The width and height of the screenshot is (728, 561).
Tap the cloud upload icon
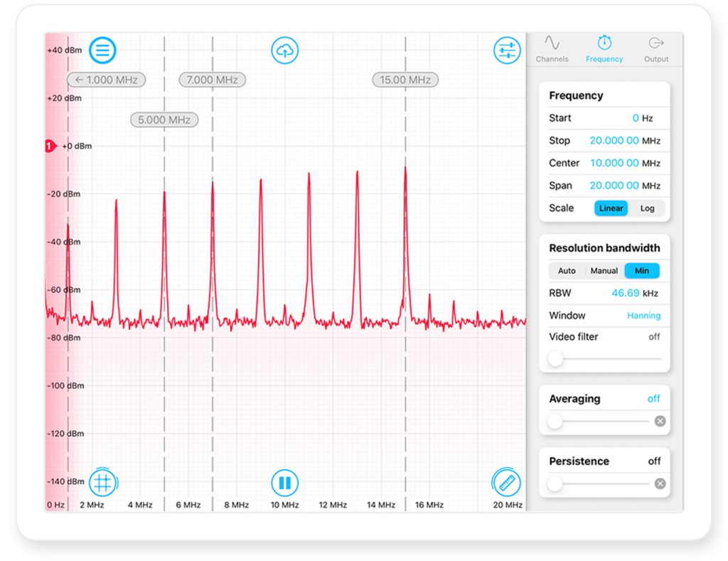[284, 50]
